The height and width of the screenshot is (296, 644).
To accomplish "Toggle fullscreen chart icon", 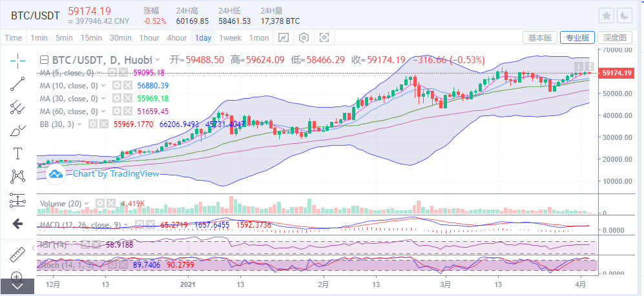I will tap(324, 37).
